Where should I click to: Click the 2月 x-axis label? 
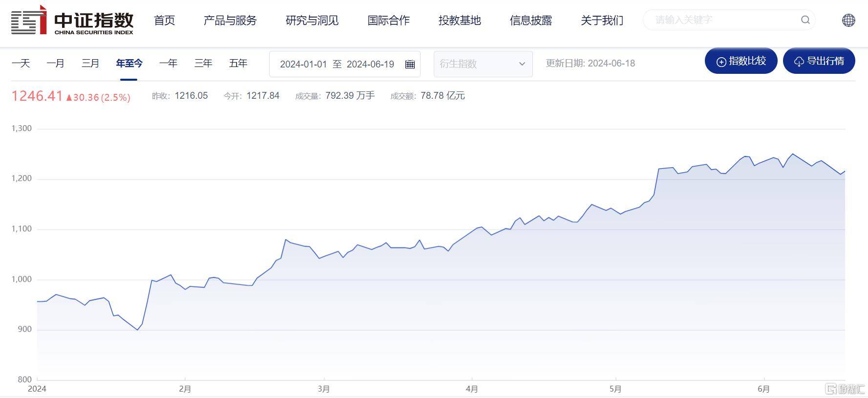[x=185, y=389]
